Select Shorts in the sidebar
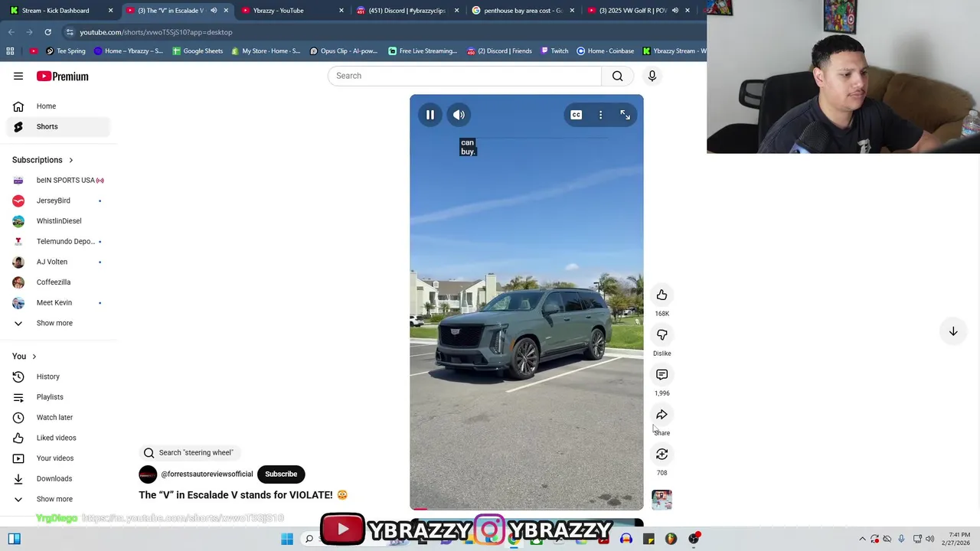Screen dimensions: 980x551 click(58, 126)
